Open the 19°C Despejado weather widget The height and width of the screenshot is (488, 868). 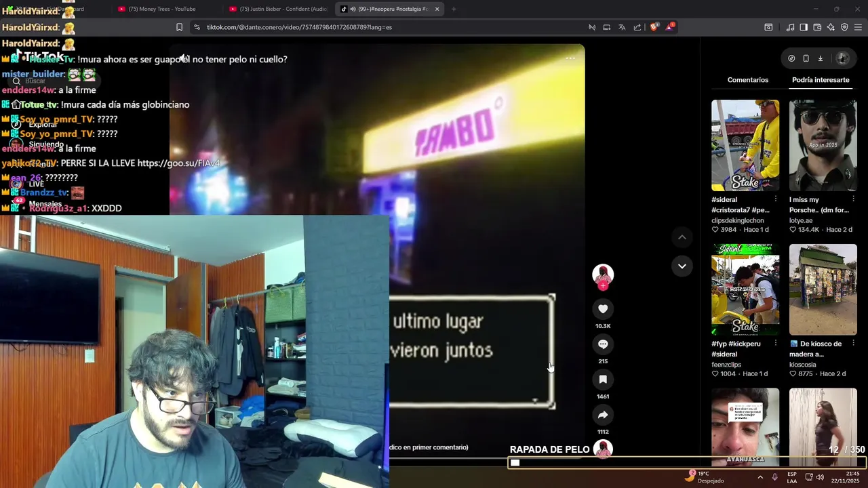[704, 476]
